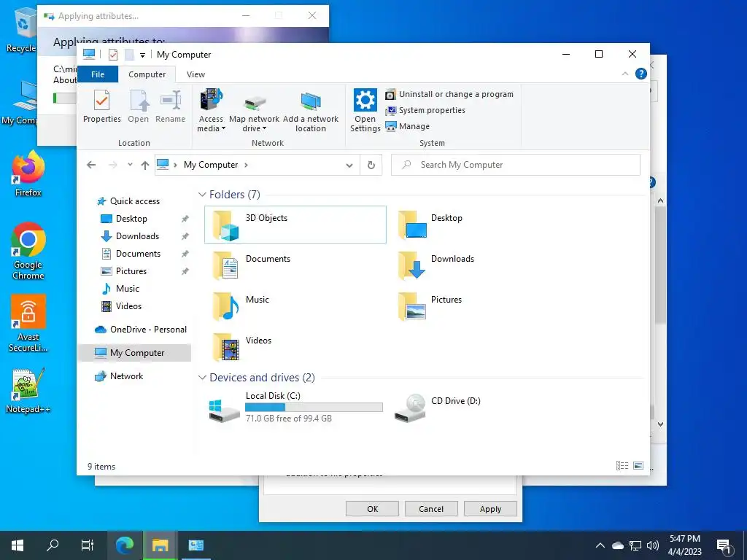Open recent locations dropdown arrow
The width and height of the screenshot is (747, 560).
pos(130,165)
